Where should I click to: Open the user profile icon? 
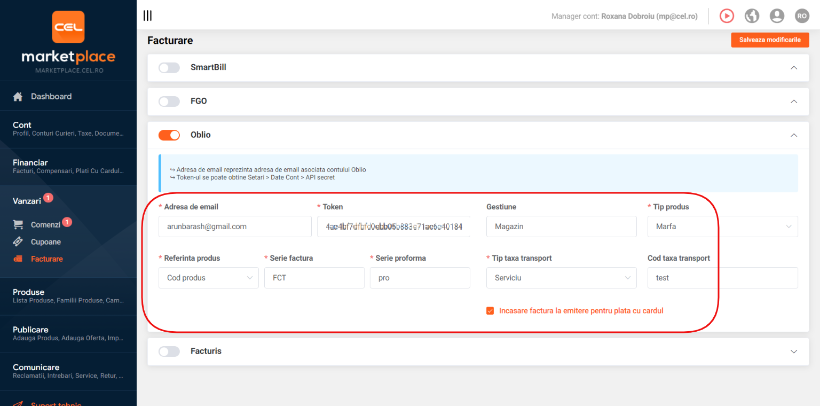click(777, 16)
